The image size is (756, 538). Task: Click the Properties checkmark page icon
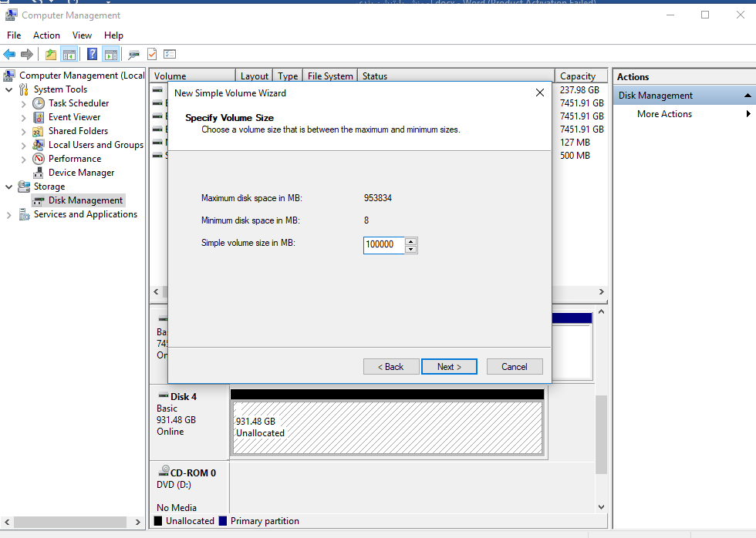152,54
